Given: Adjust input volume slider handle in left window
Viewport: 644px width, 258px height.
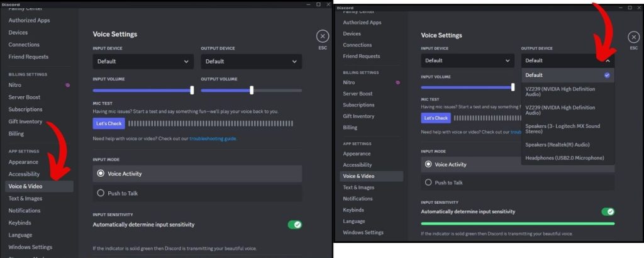Looking at the screenshot, I should point(192,91).
